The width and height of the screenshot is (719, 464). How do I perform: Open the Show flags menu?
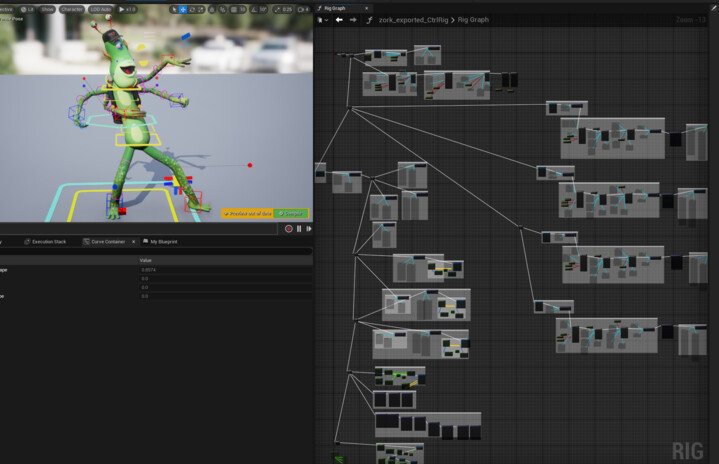click(x=47, y=9)
